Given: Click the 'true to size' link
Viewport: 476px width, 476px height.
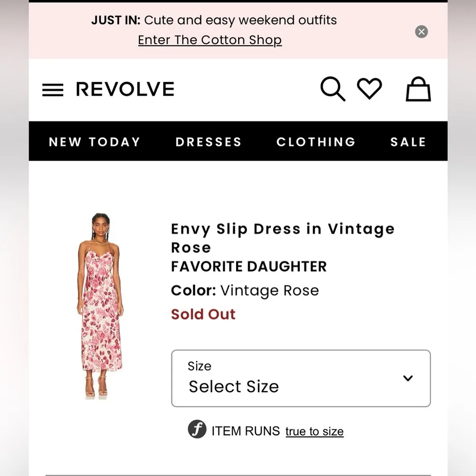Looking at the screenshot, I should 314,431.
